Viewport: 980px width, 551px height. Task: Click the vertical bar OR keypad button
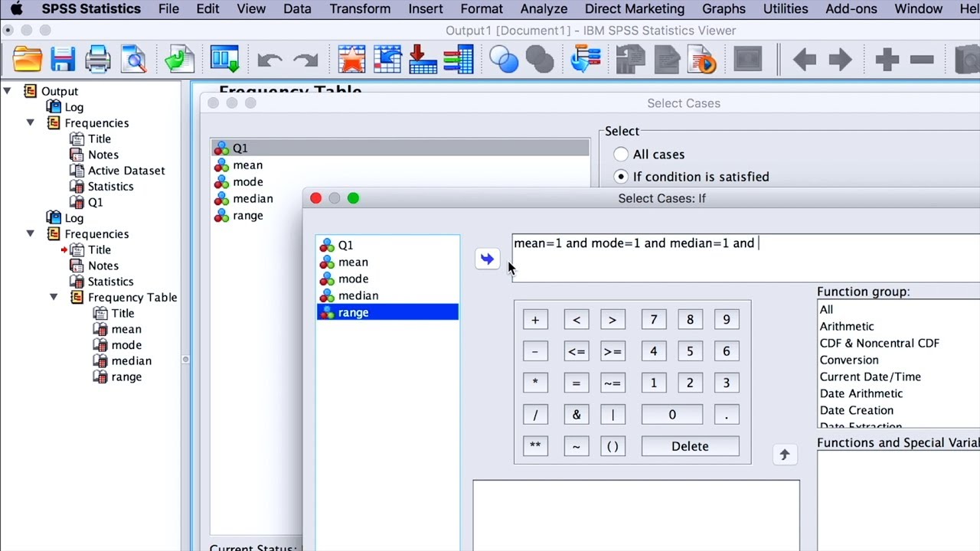pyautogui.click(x=612, y=415)
